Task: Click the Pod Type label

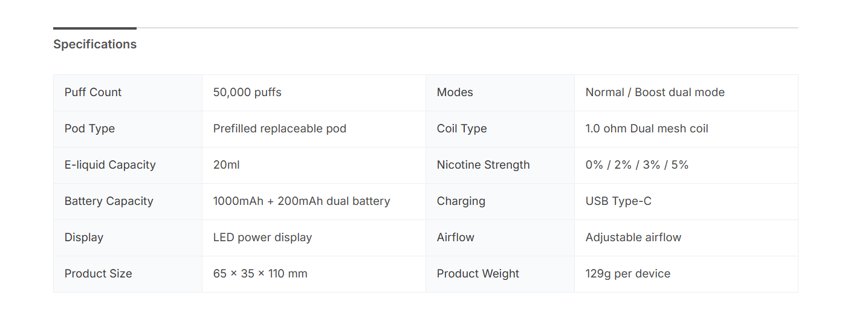Action: coord(89,129)
